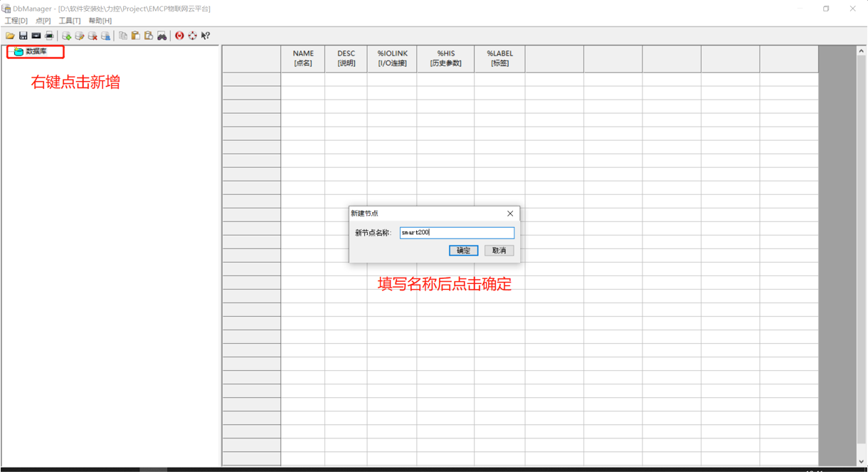Click the print icon in the toolbar
Image resolution: width=868 pixels, height=474 pixels.
[x=50, y=36]
